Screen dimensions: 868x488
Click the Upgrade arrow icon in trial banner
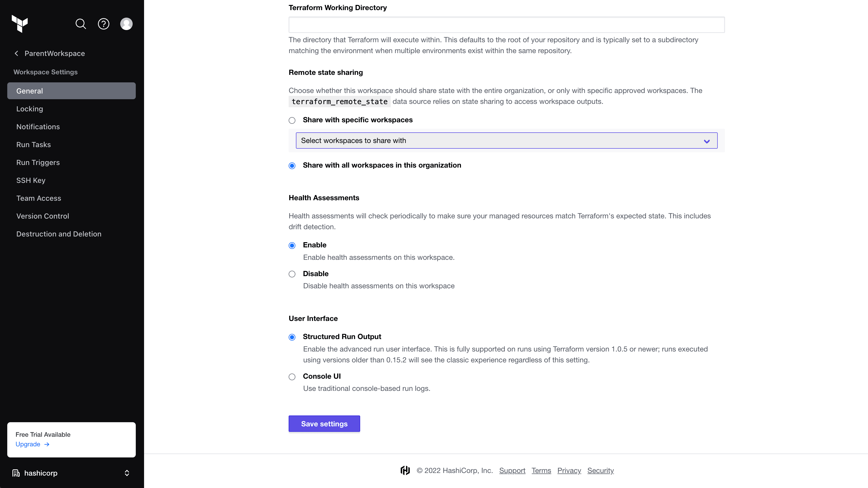pyautogui.click(x=47, y=444)
